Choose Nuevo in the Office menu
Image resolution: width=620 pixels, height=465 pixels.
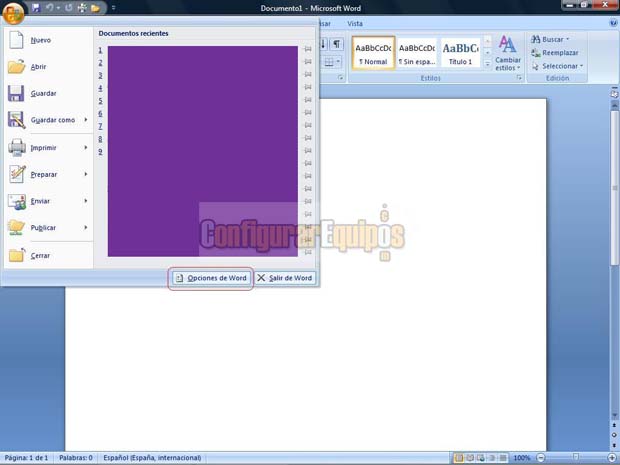(x=47, y=40)
